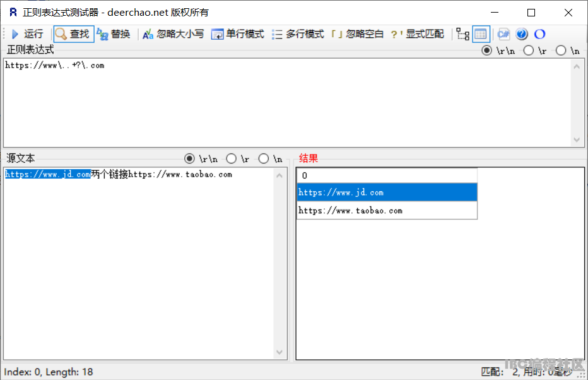
Task: Click the C# code icon
Action: 503,34
